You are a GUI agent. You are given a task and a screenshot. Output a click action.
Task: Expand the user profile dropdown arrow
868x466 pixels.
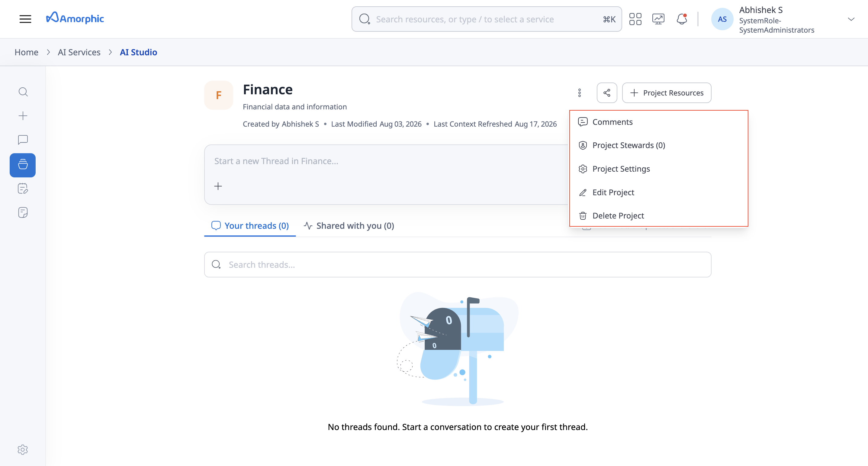[851, 19]
